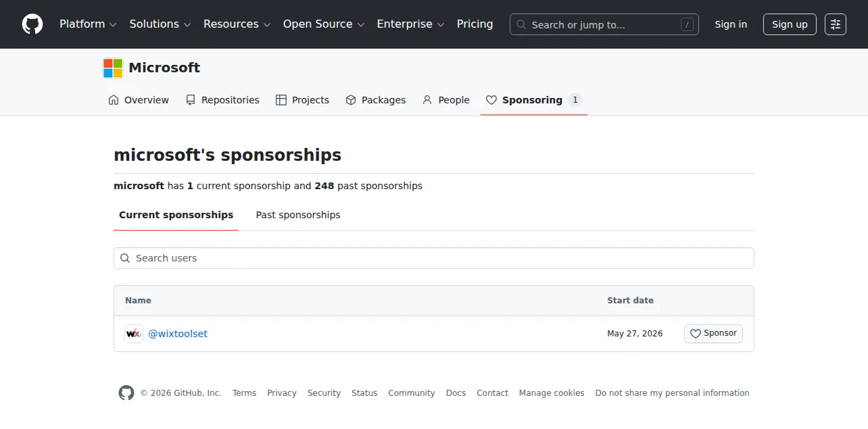The width and height of the screenshot is (868, 429).
Task: Focus the Search or jump to field
Action: coord(604,24)
